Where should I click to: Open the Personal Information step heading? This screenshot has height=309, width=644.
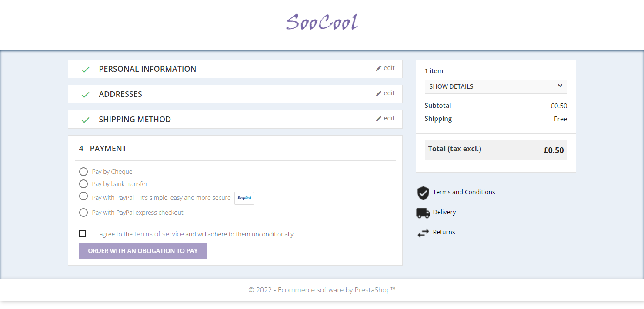(x=147, y=69)
